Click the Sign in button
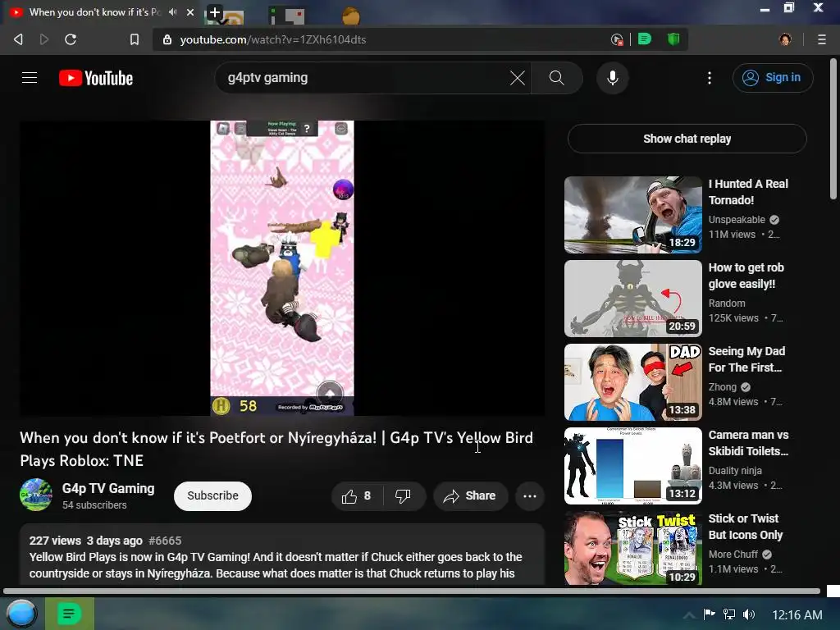 (773, 78)
